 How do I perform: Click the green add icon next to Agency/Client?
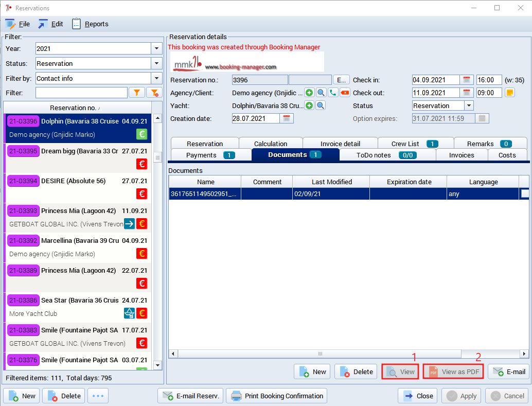(309, 93)
